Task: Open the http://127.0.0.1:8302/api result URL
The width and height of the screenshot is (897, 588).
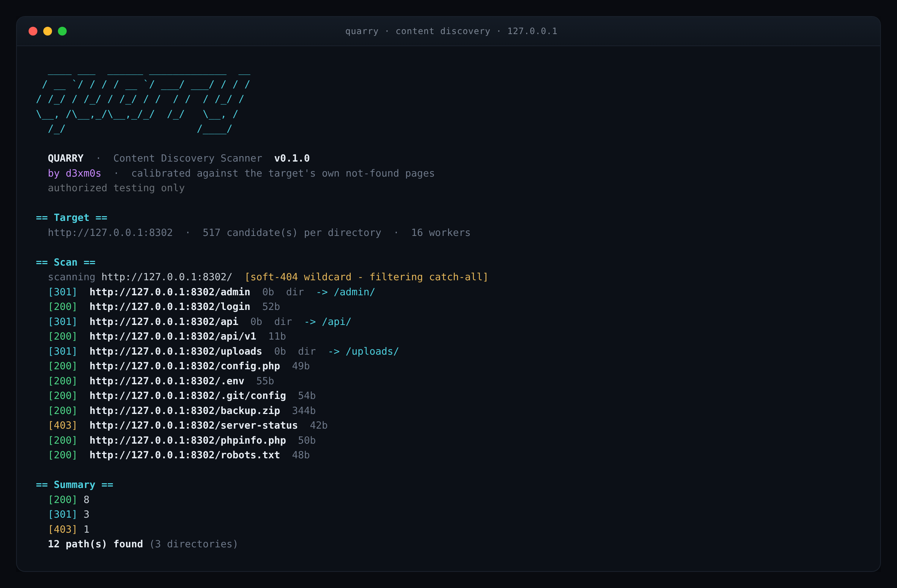Action: point(163,322)
